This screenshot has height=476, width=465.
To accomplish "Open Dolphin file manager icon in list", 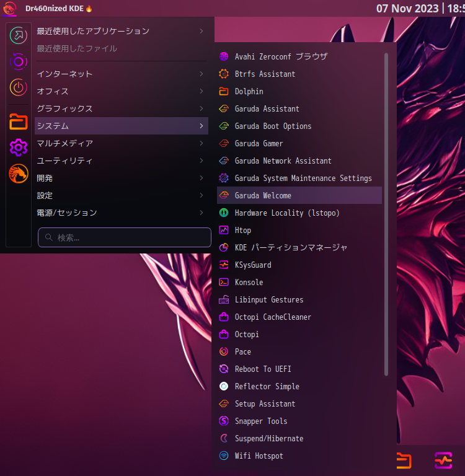I will point(224,91).
